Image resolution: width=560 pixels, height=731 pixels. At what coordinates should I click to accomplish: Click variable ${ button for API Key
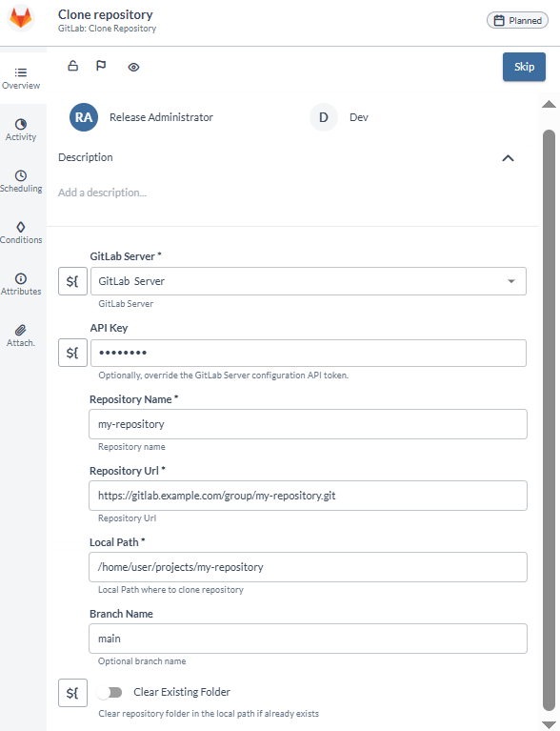72,353
